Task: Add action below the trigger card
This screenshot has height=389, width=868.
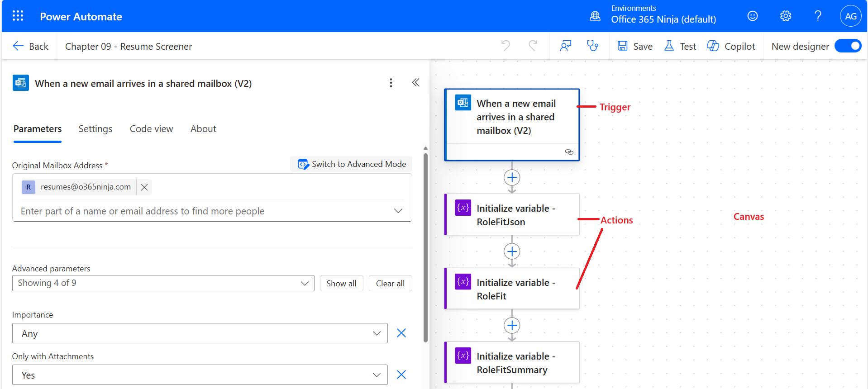Action: tap(512, 177)
